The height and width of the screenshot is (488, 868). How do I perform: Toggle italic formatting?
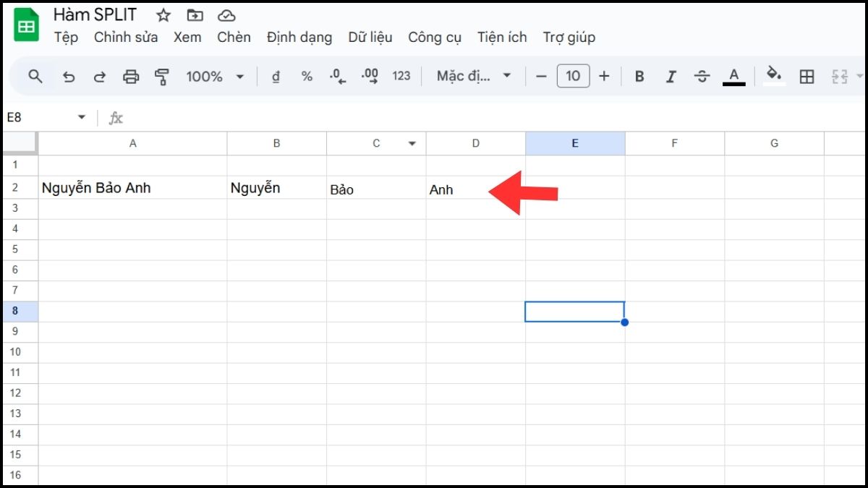(x=671, y=76)
